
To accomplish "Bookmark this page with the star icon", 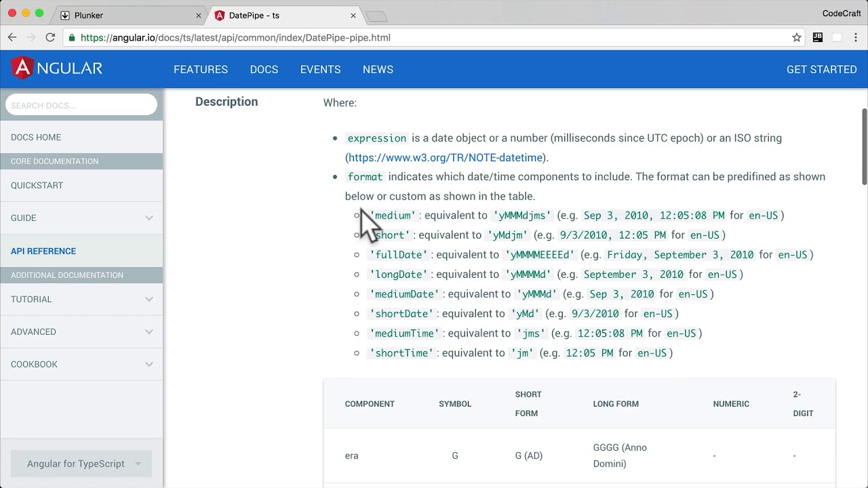I will (x=797, y=38).
